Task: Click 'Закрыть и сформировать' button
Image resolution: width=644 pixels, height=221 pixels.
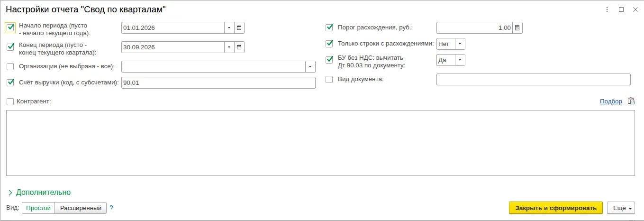Action: click(x=556, y=208)
